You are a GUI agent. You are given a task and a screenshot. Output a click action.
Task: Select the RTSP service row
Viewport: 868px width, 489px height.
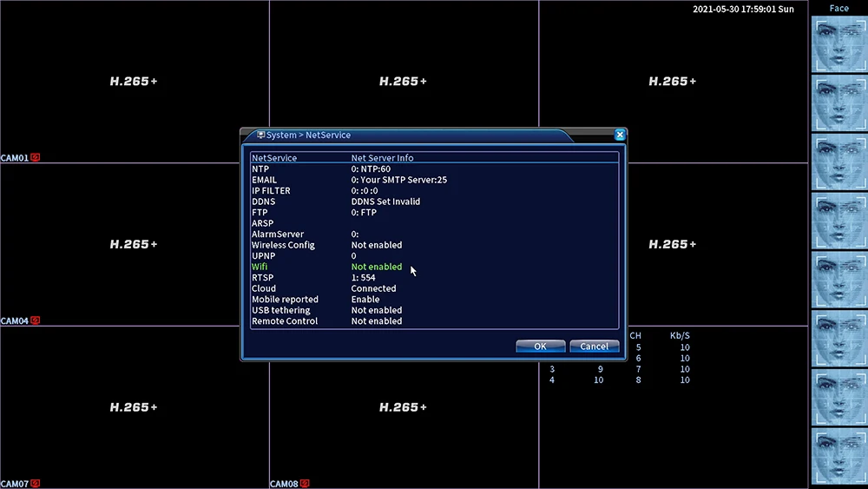click(435, 277)
